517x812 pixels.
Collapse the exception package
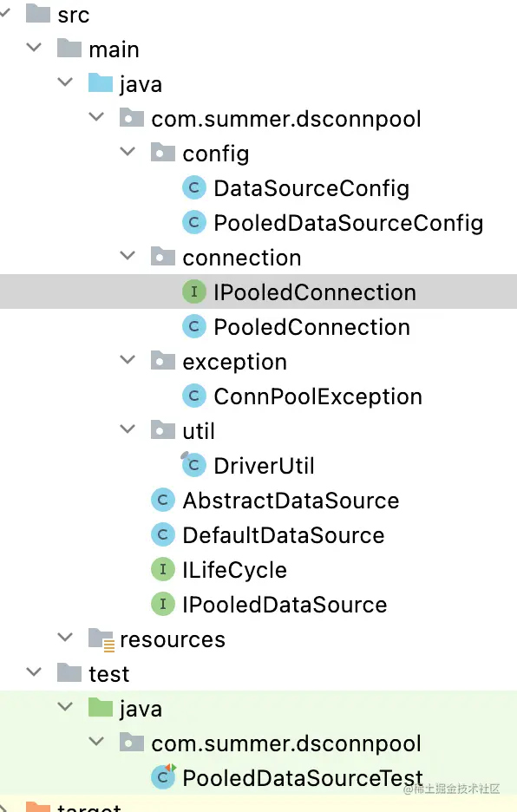tap(128, 360)
